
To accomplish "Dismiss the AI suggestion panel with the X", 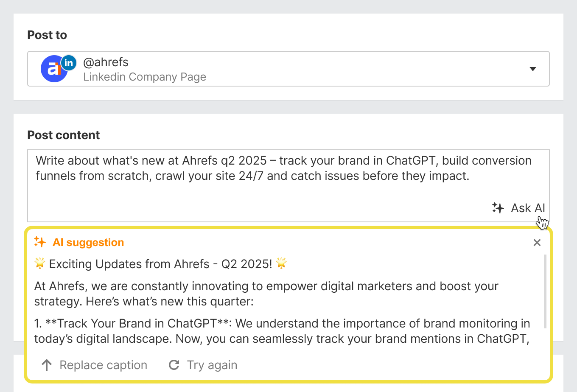I will [537, 242].
